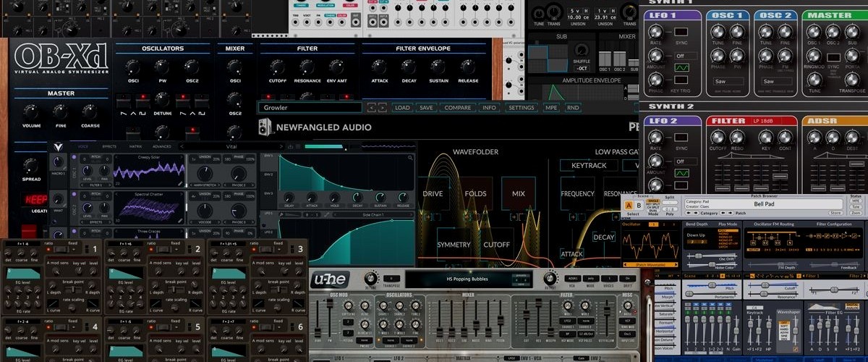868x362 pixels.
Task: Select scene B button
Action: (x=638, y=206)
